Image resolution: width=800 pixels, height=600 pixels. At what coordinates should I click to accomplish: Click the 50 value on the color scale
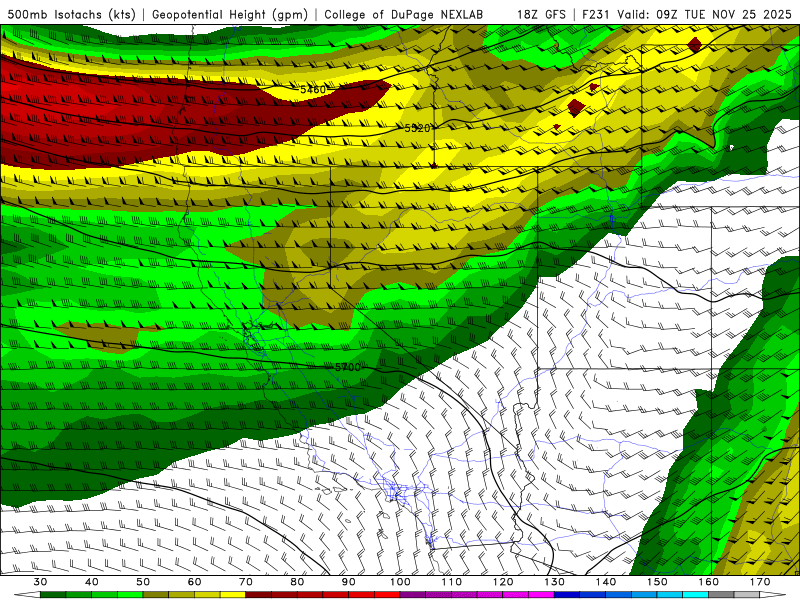pos(143,582)
